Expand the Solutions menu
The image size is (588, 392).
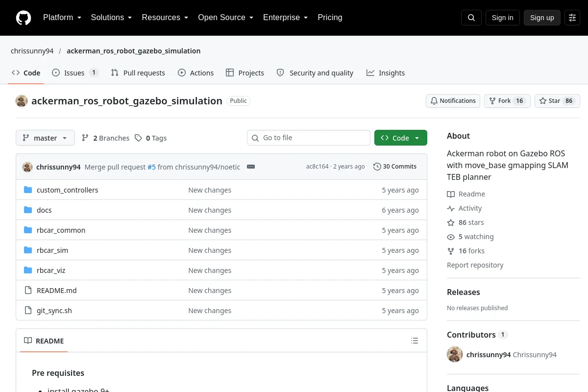[112, 18]
